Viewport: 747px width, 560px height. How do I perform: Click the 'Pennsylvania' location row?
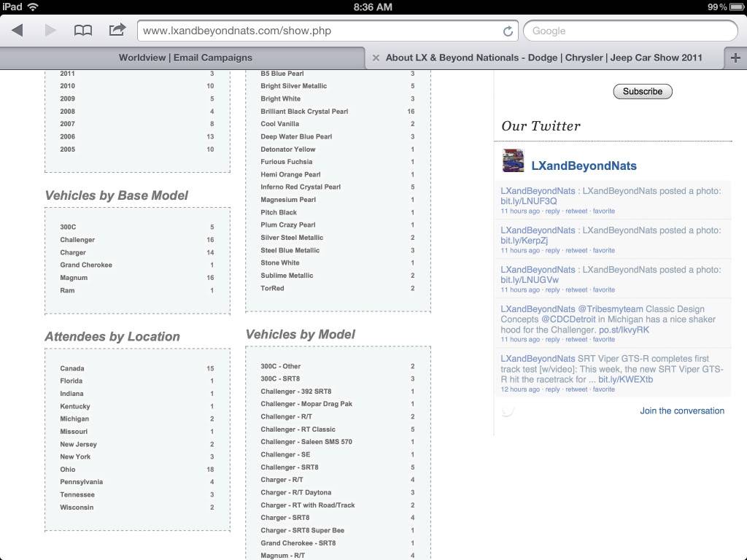(x=137, y=482)
